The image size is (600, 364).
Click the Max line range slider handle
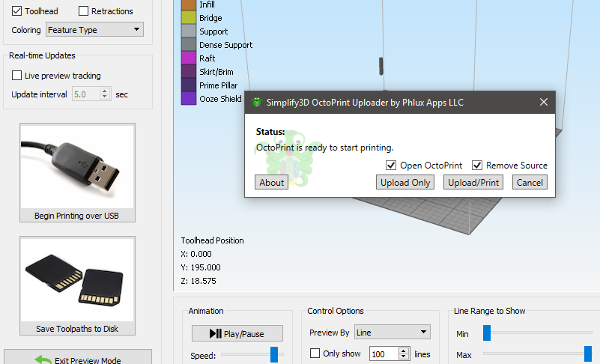pyautogui.click(x=588, y=354)
